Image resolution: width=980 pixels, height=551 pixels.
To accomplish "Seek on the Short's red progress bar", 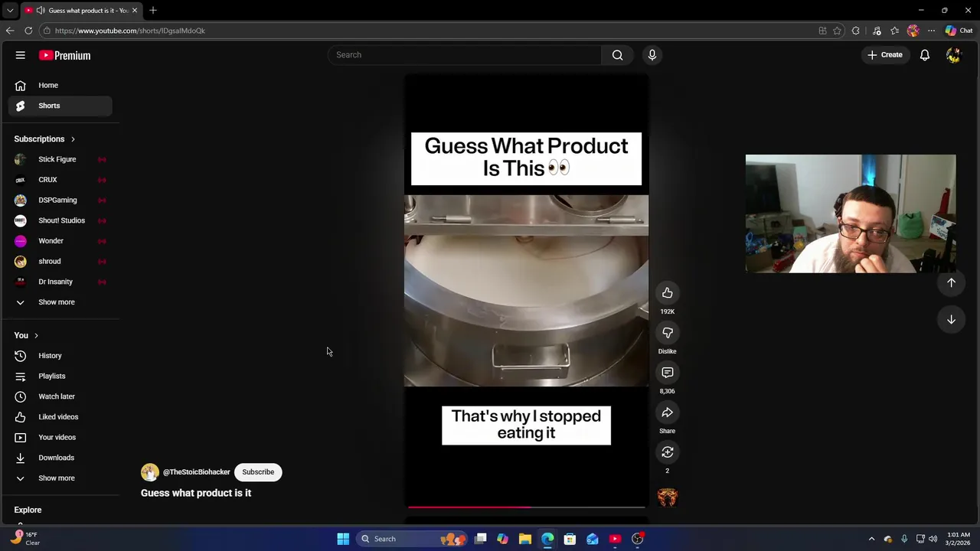I will point(526,507).
